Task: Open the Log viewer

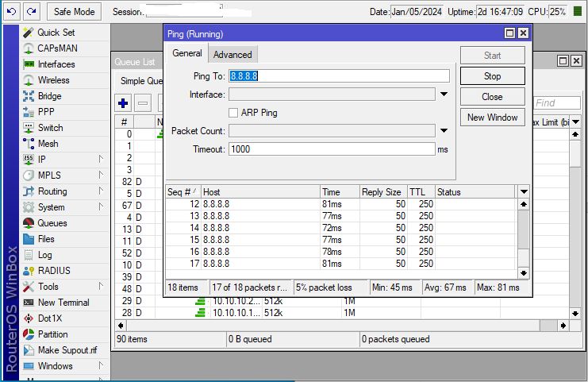Action: 44,255
